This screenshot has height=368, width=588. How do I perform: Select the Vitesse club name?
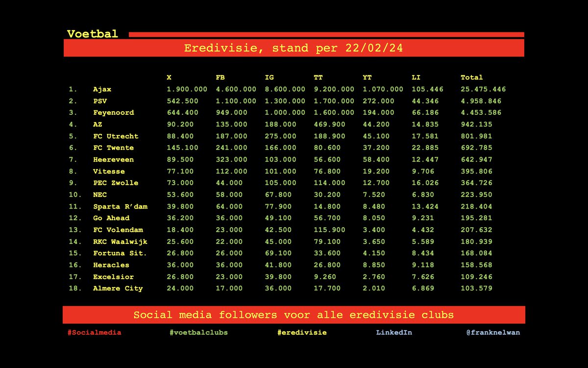(x=109, y=171)
